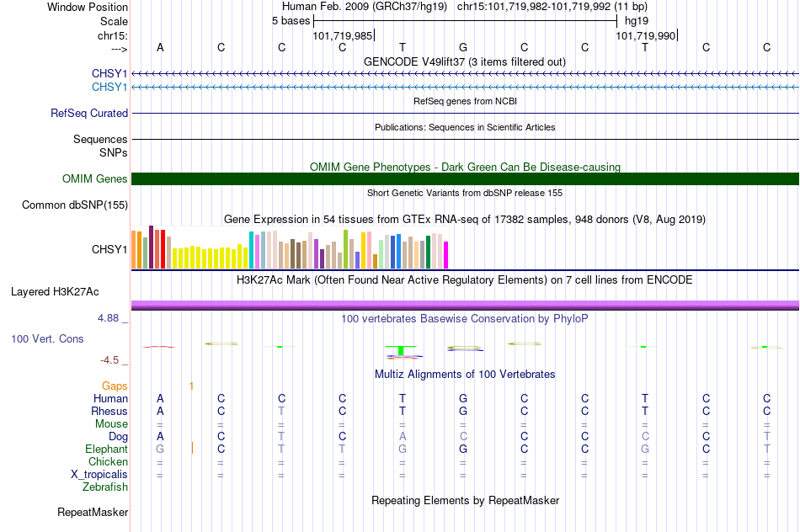Image resolution: width=800 pixels, height=532 pixels.
Task: Click the Multiz Alignments of 100 Vertebrates title
Action: [465, 375]
